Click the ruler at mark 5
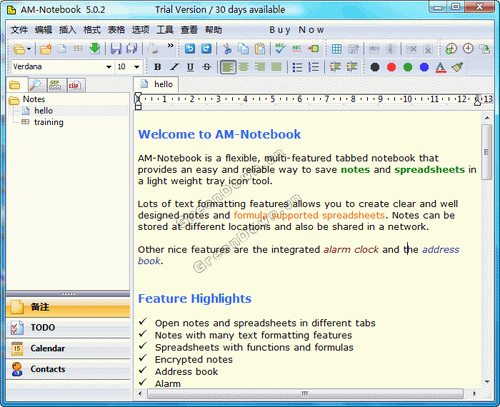Image resolution: width=500 pixels, height=407 pixels. coord(272,99)
